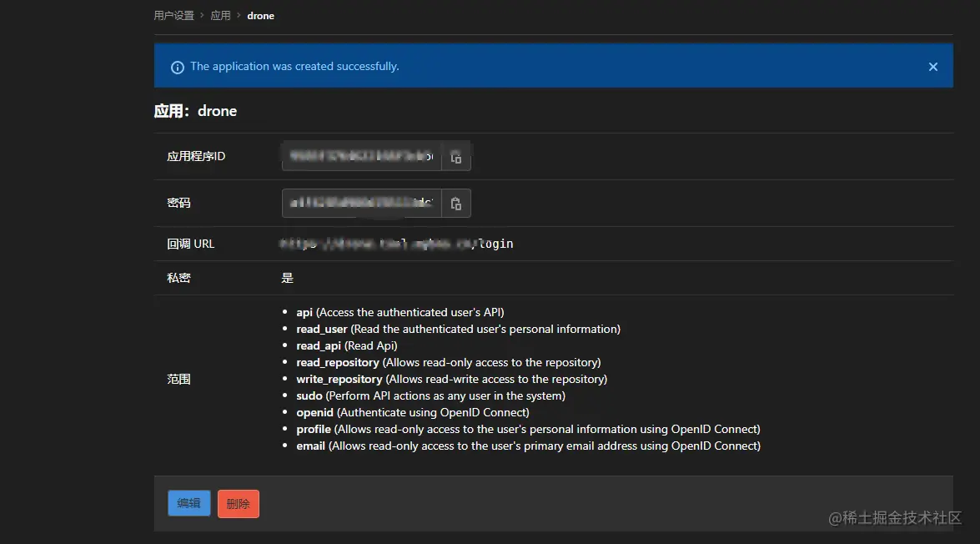
Task: Copy the application ID to clipboard
Action: click(x=456, y=157)
